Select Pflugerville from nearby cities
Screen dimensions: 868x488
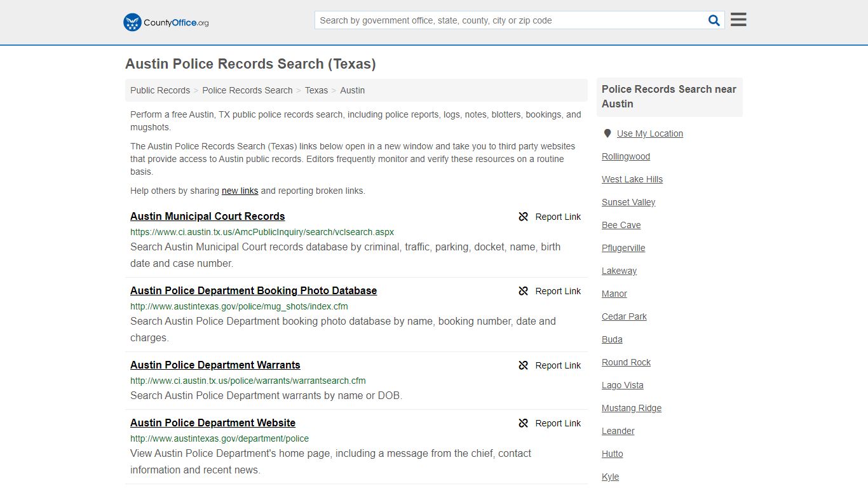pos(623,248)
